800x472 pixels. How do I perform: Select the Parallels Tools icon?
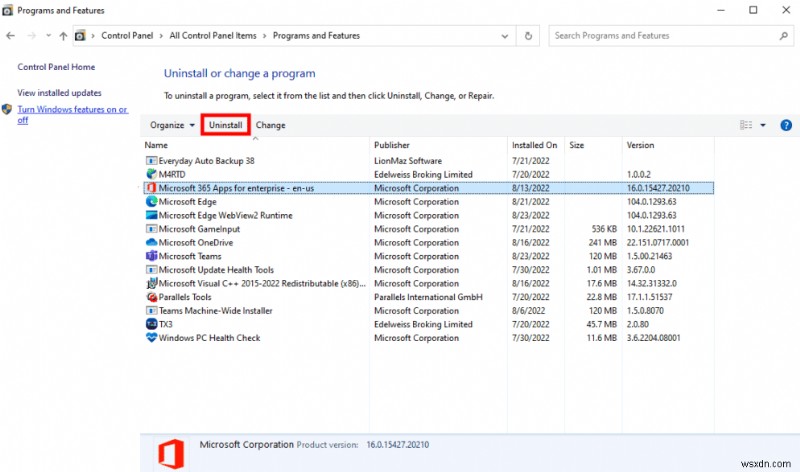pos(151,297)
